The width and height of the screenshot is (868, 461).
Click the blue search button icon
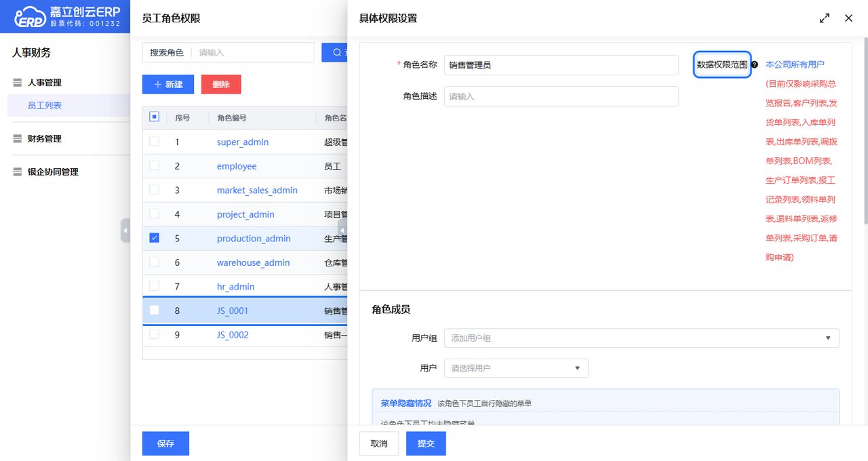[x=336, y=52]
